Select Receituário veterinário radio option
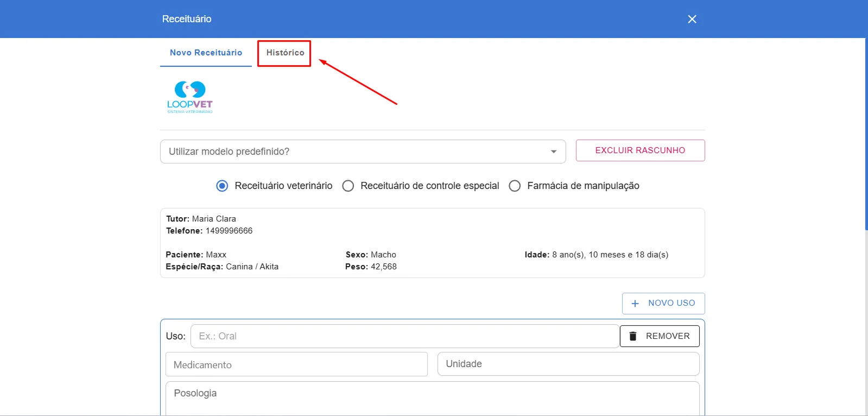Screen dimensions: 868x416 point(222,186)
